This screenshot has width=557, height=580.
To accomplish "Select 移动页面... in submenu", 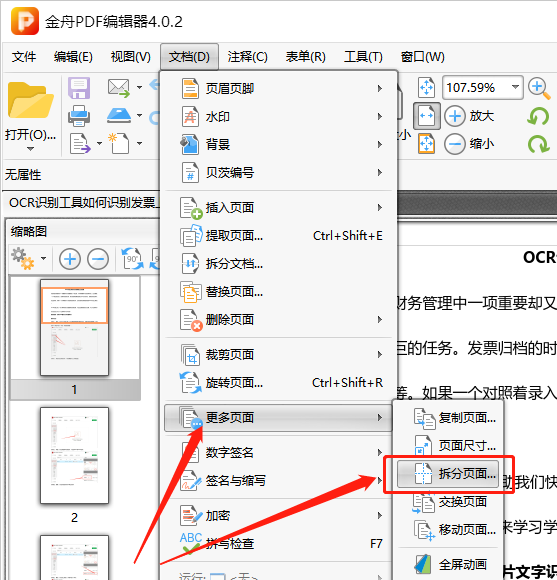I will (448, 530).
